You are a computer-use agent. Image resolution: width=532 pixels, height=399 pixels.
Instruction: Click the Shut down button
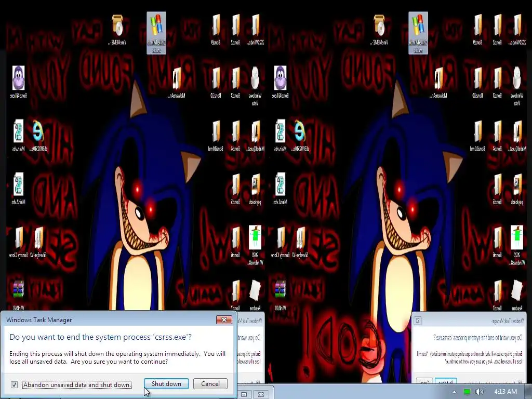click(x=166, y=384)
